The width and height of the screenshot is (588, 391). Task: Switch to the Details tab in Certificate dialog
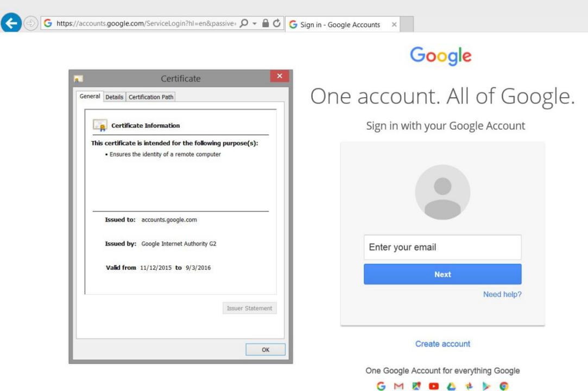[114, 97]
